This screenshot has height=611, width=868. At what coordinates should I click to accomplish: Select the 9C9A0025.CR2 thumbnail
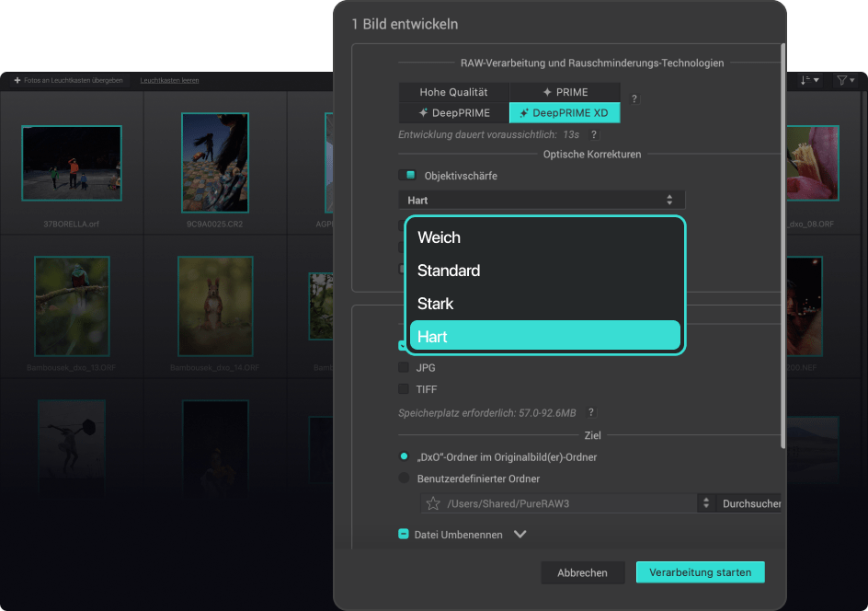click(215, 163)
